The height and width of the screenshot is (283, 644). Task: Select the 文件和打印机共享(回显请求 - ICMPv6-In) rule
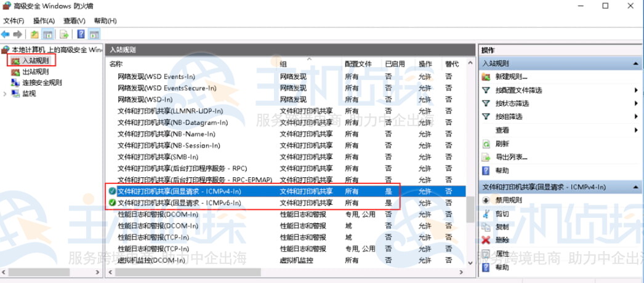(x=287, y=202)
